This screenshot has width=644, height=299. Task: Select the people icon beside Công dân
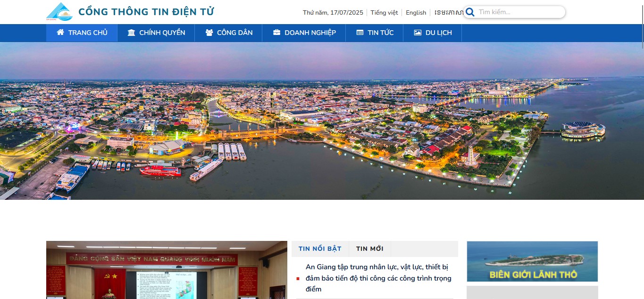click(209, 33)
